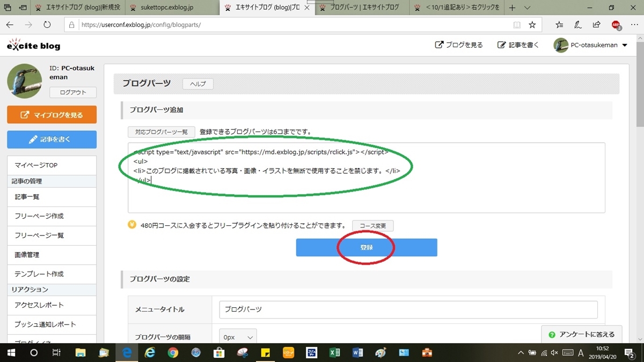
Task: Open マイページTOP in sidebar
Action: (x=52, y=165)
